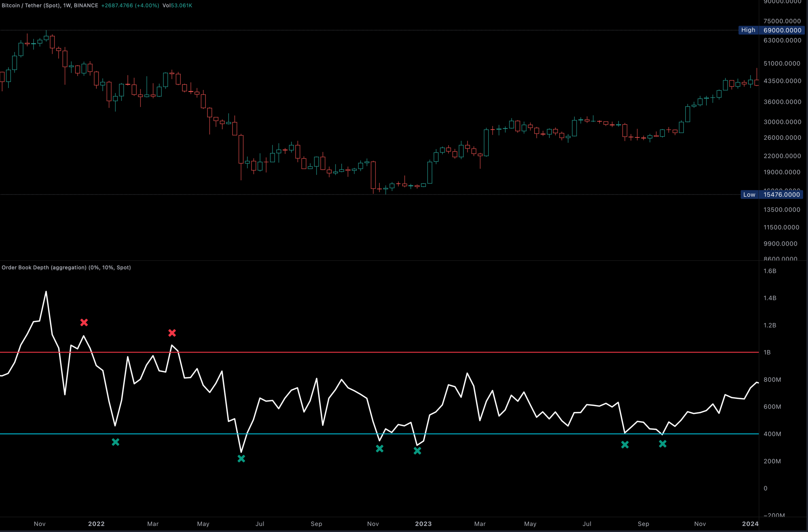Click the green X marker near October 2023

pos(662,444)
